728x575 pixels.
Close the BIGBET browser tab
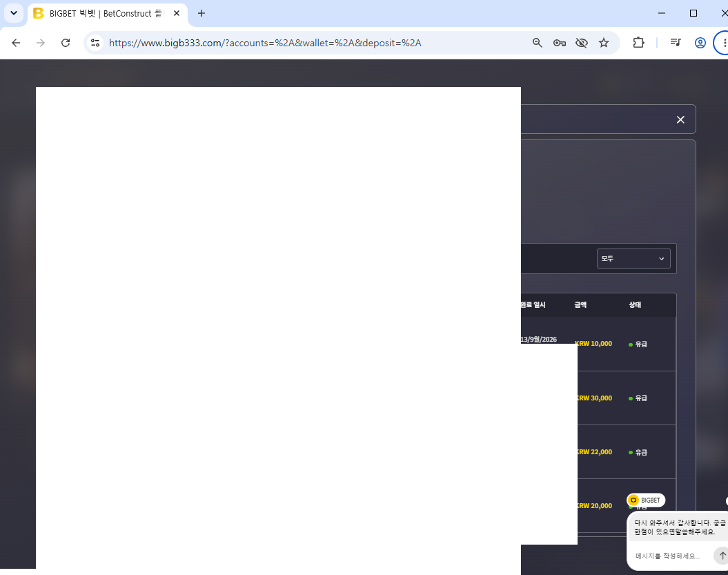177,14
